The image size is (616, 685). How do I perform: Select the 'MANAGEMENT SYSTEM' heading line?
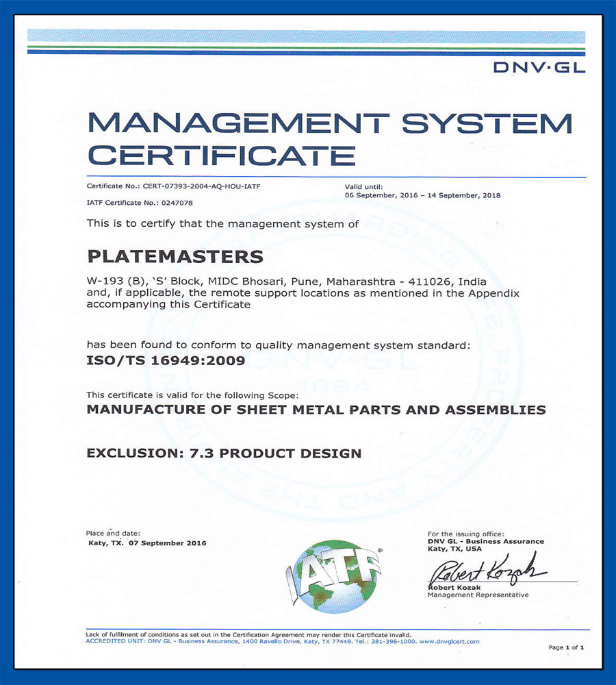click(330, 123)
